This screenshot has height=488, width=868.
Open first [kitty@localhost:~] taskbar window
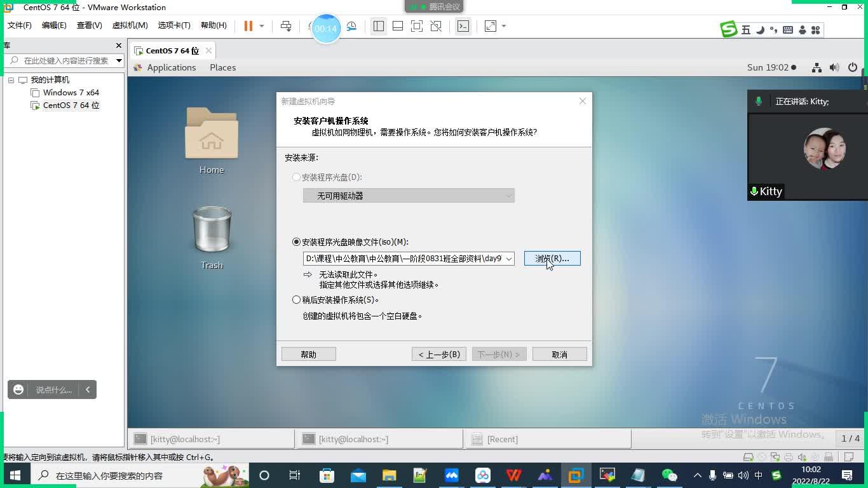[212, 439]
